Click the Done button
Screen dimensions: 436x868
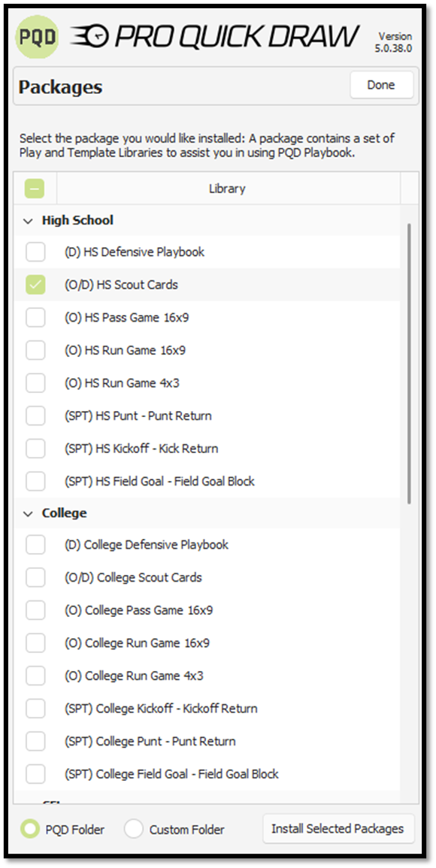[x=382, y=85]
